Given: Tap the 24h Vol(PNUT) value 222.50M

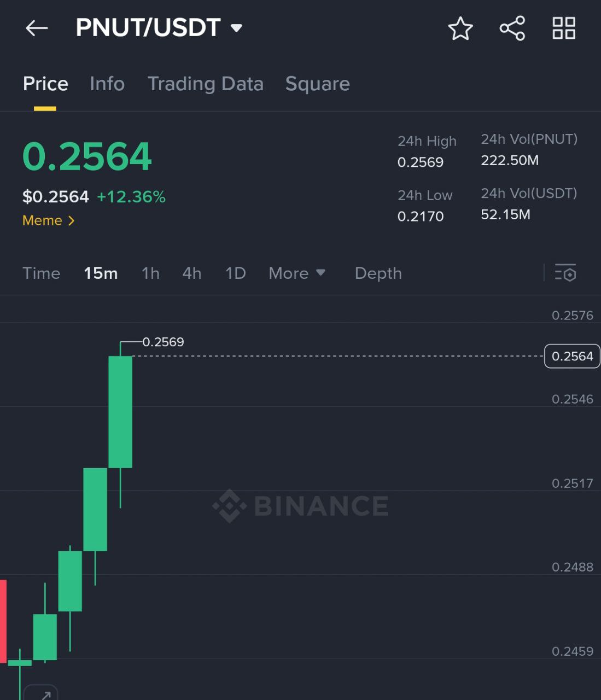Looking at the screenshot, I should (510, 160).
